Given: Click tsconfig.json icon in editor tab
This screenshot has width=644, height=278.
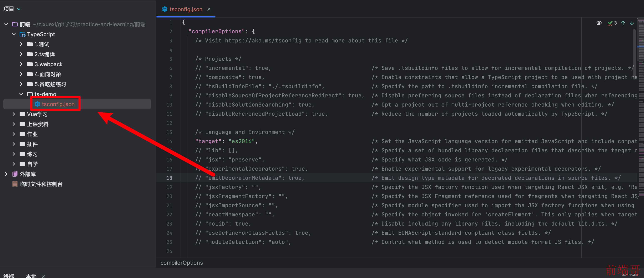Looking at the screenshot, I should tap(165, 9).
